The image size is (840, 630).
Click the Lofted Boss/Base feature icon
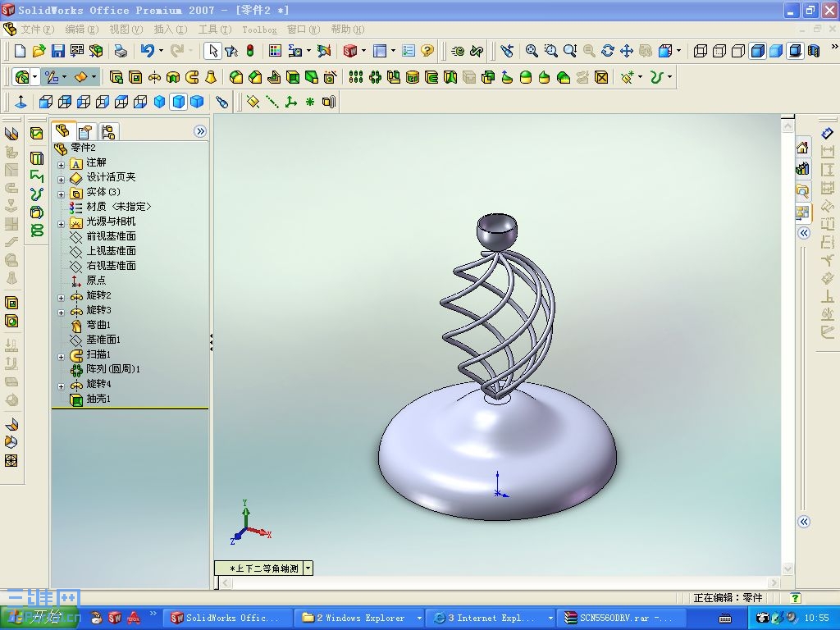click(211, 77)
